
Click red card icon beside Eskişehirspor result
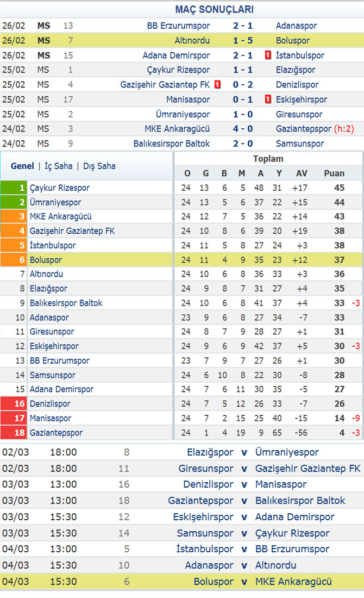[268, 99]
